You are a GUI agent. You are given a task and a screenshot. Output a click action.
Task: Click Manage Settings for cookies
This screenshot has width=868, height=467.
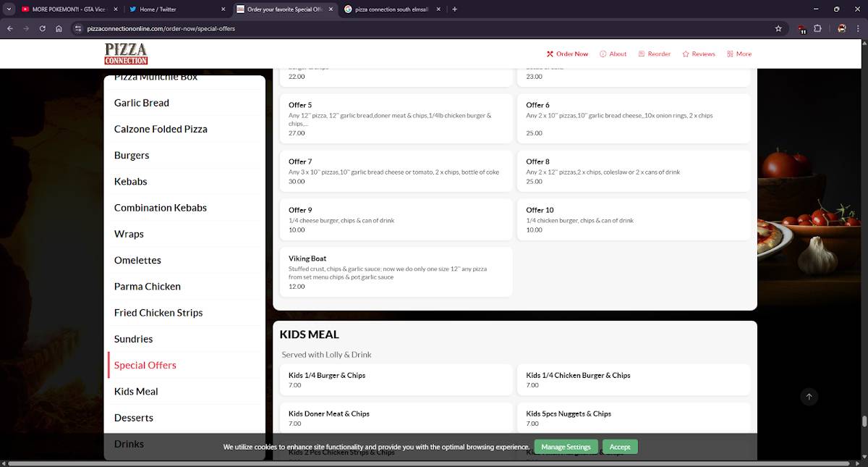(x=566, y=447)
